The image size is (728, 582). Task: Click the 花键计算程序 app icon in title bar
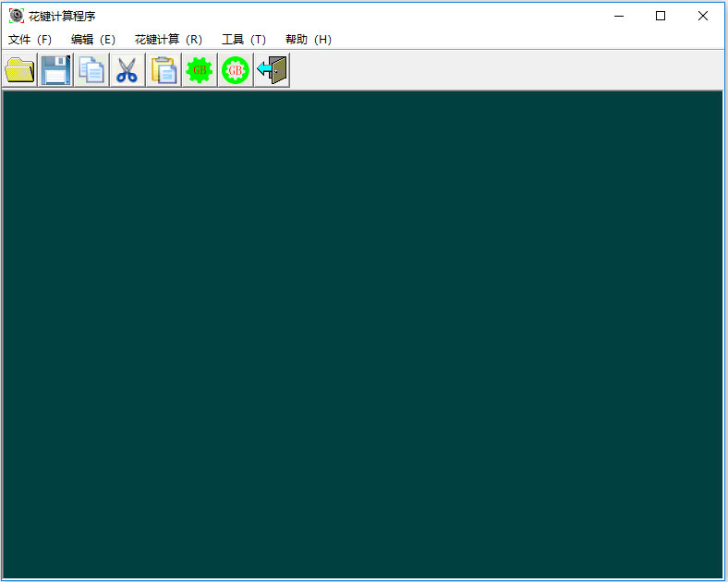point(17,16)
